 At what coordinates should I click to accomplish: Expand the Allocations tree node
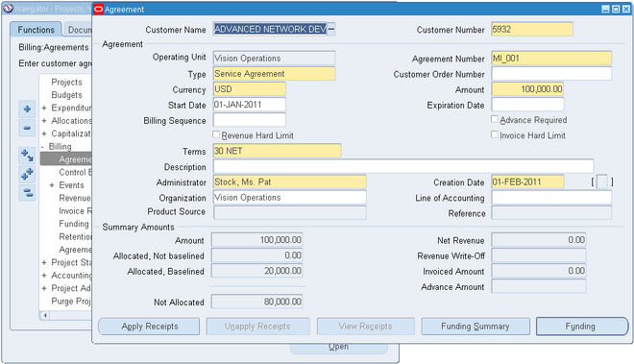tap(44, 121)
